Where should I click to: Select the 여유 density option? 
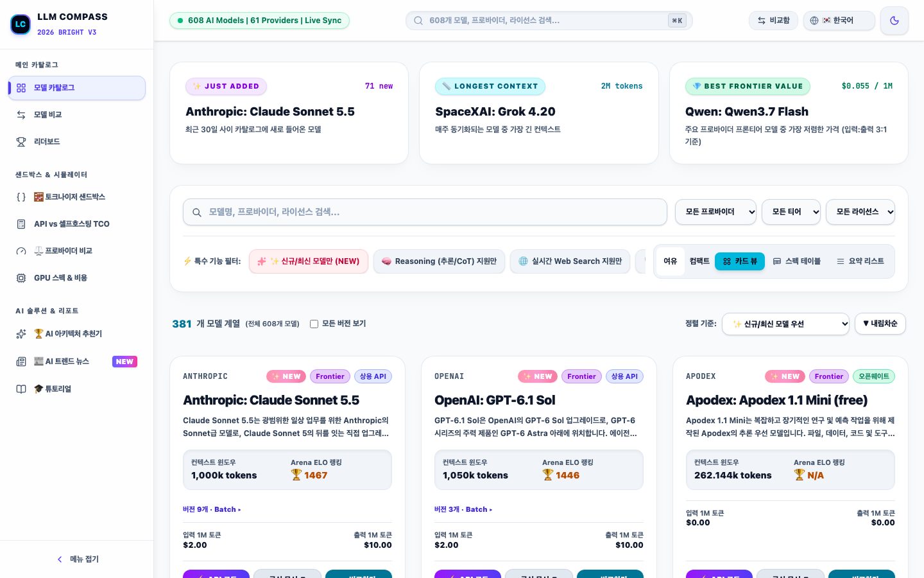(x=671, y=261)
